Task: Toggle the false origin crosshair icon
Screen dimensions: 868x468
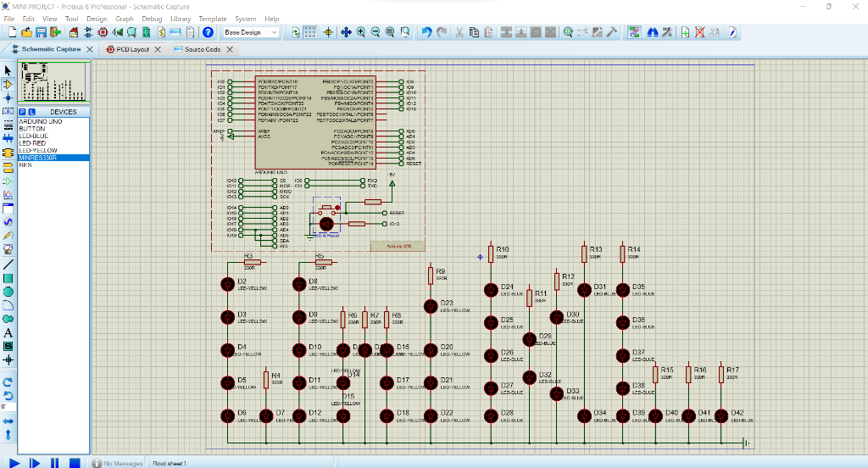Action: (328, 33)
